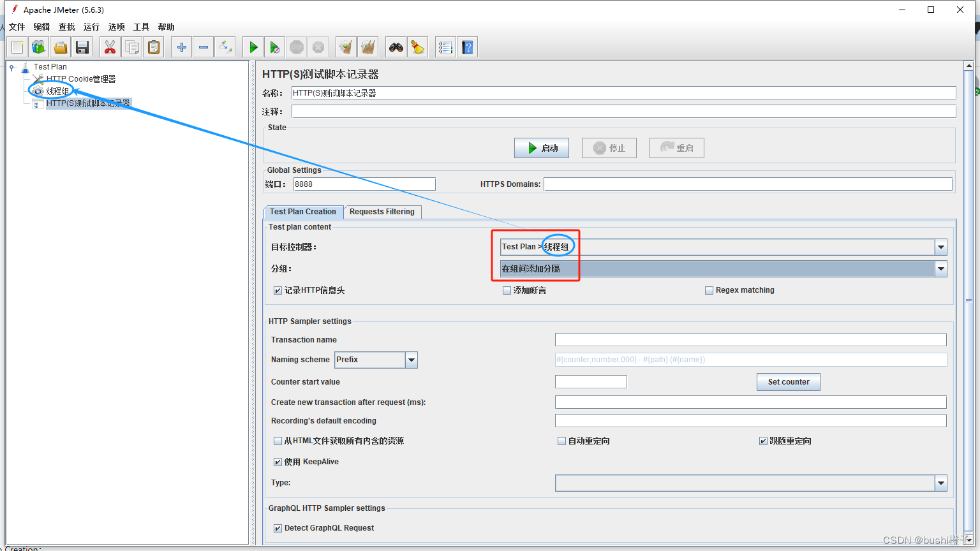The width and height of the screenshot is (980, 551).
Task: Open the 目标控制器 dropdown arrow
Action: pos(941,247)
